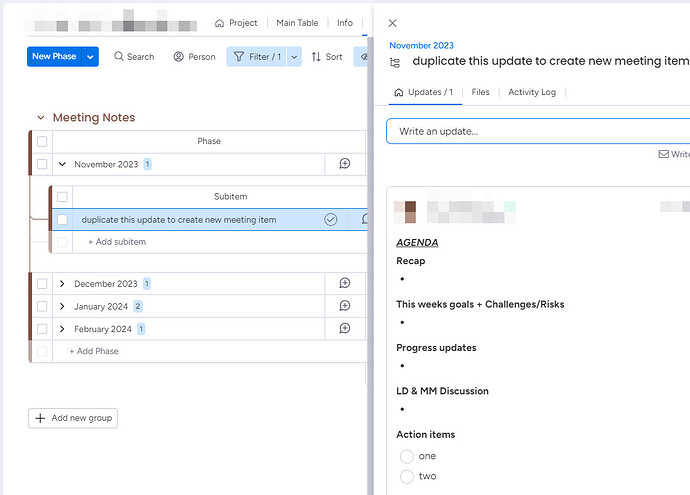Tick the checkbox of the duplicate update subitem

[62, 220]
